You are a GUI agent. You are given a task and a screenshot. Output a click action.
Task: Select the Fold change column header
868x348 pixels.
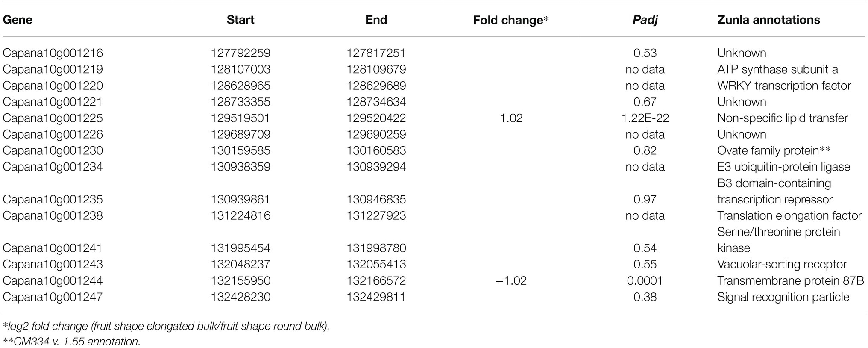tap(511, 20)
